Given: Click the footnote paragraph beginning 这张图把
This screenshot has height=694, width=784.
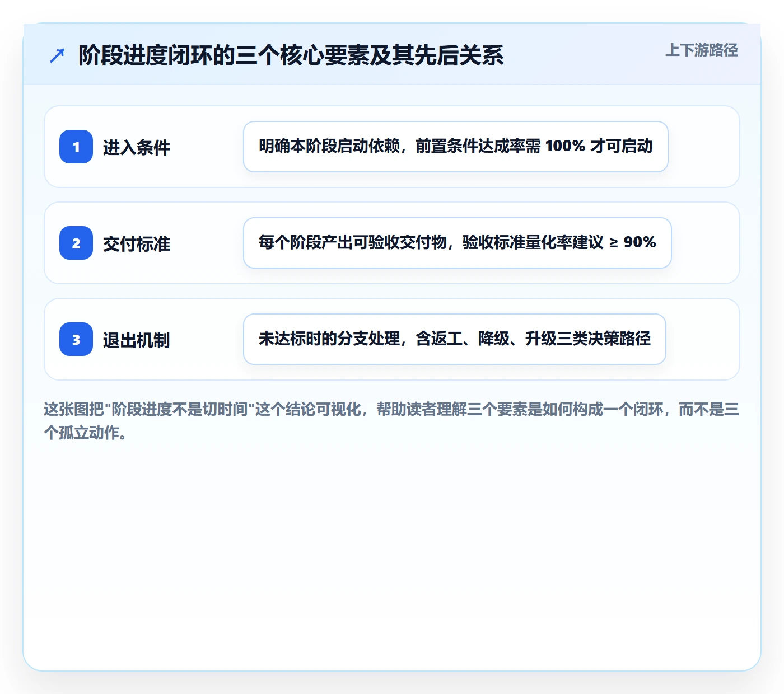Looking at the screenshot, I should (391, 421).
